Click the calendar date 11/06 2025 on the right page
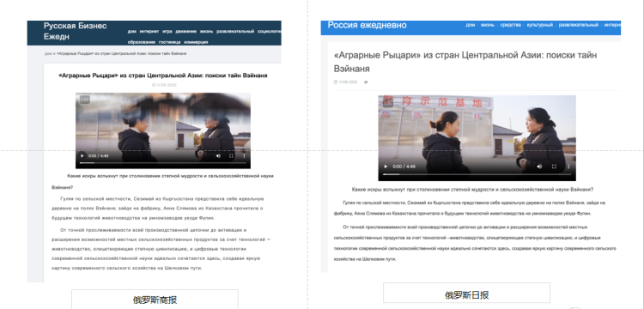Screen dimensions: 644x309 click(345, 82)
